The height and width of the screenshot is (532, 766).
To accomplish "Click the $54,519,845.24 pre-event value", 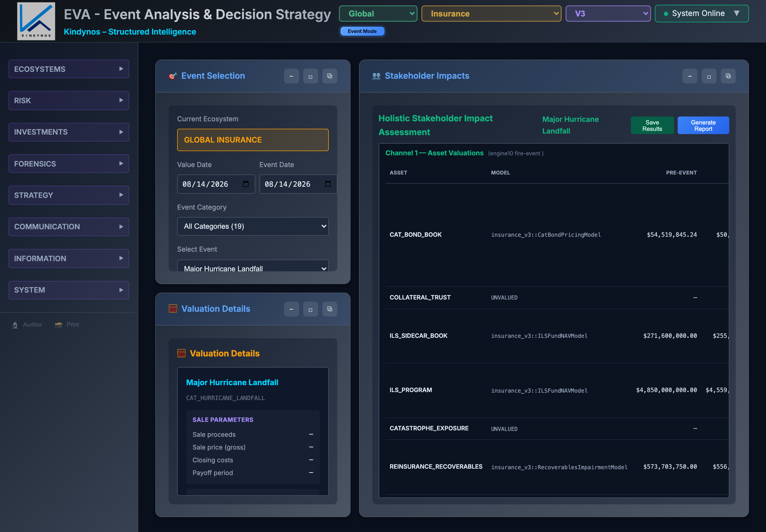I will pos(672,235).
